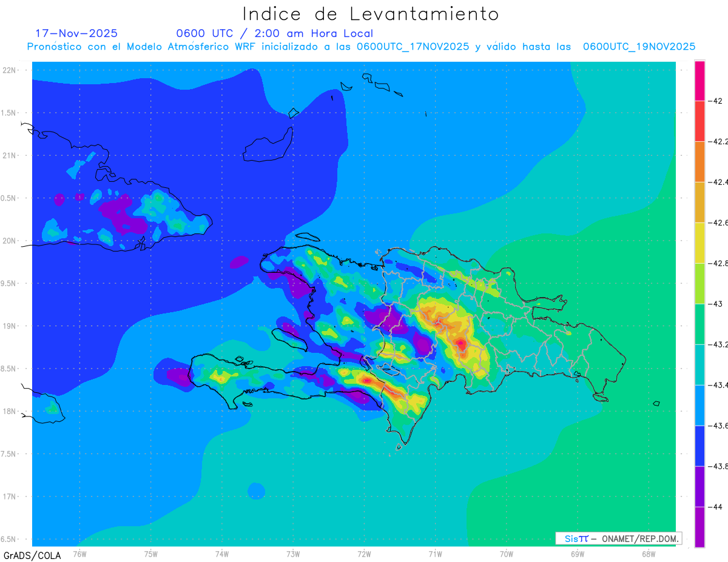The height and width of the screenshot is (562, 728).
Task: Select the teal legend swatch between -43.2 and -43.4
Action: click(x=699, y=365)
